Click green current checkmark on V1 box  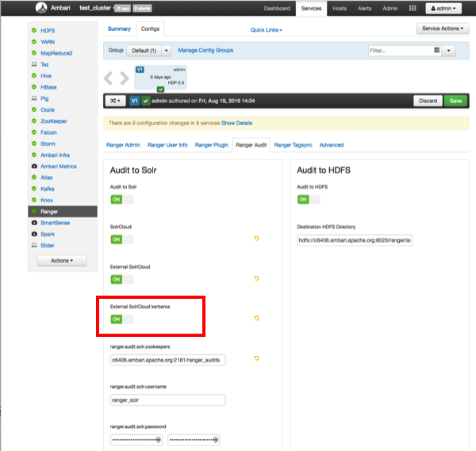(160, 90)
